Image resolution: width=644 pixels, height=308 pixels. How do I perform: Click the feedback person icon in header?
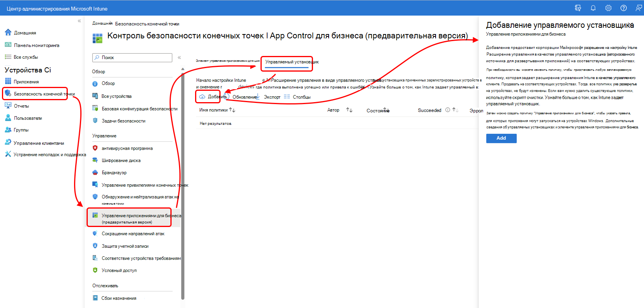tap(639, 8)
